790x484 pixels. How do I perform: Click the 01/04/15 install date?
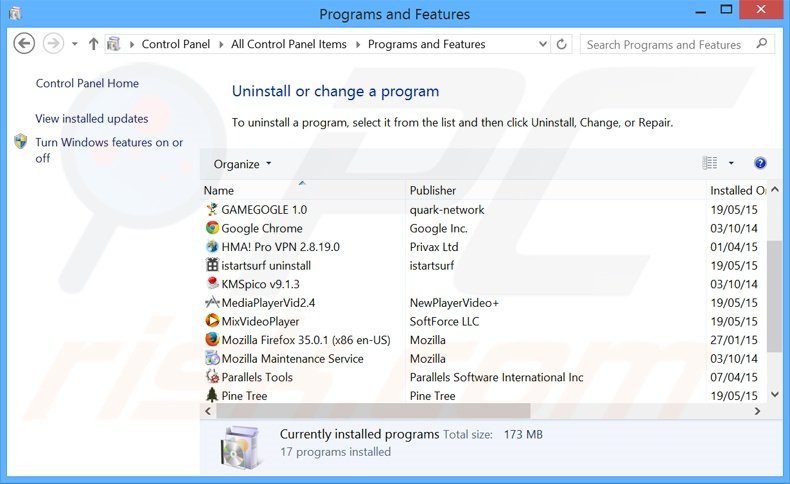[x=734, y=247]
